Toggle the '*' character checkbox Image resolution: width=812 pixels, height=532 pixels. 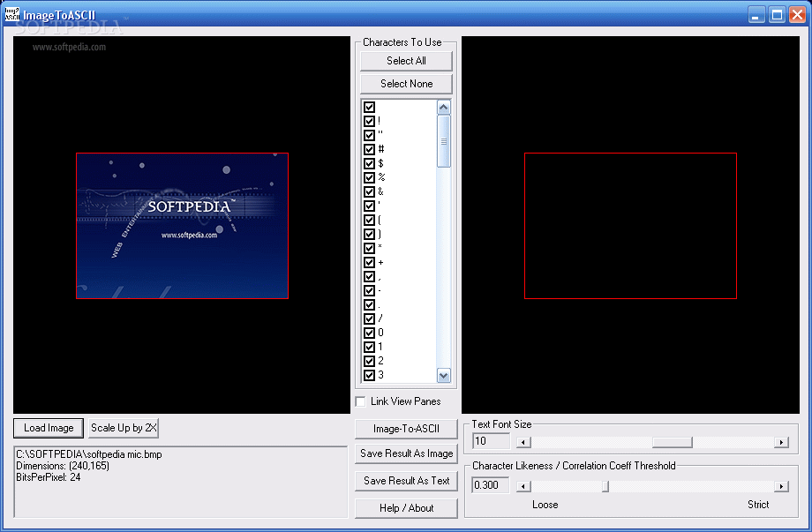(369, 249)
